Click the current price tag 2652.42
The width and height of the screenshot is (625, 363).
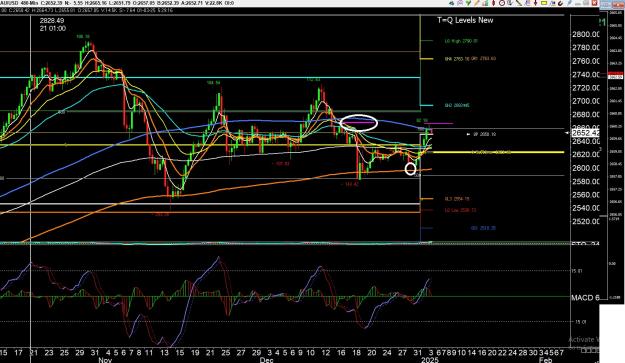(586, 133)
